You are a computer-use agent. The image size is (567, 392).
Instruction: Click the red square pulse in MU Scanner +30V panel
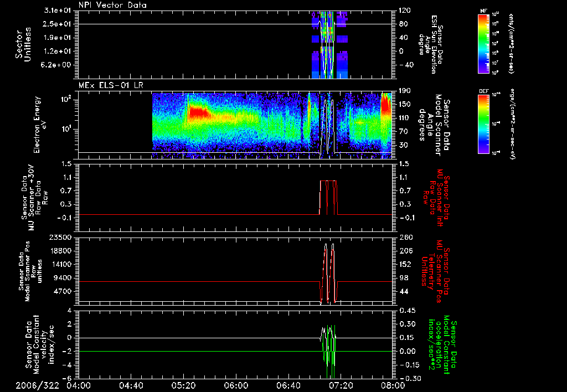coord(328,197)
